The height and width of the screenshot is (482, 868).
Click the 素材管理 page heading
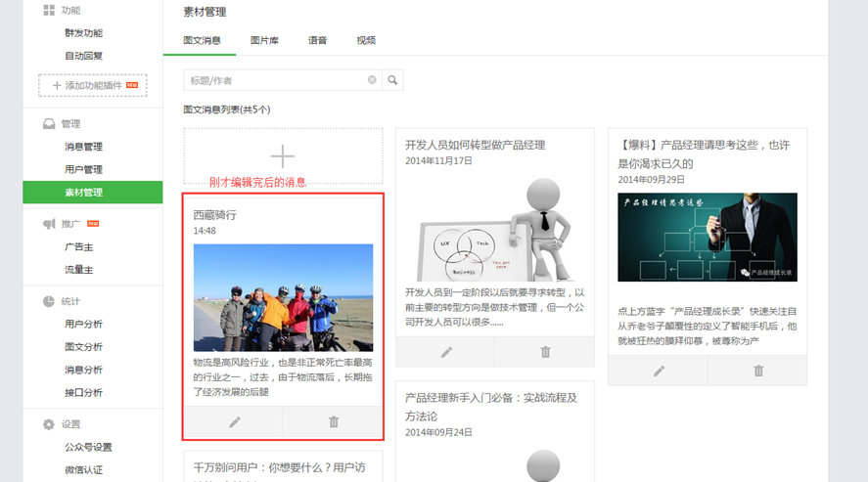(x=205, y=12)
